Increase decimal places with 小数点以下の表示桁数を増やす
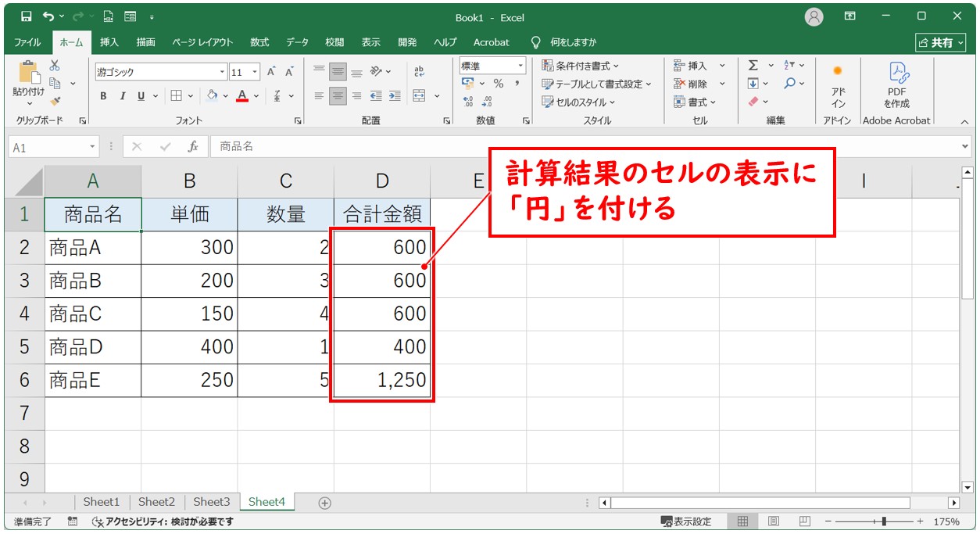 [x=467, y=98]
